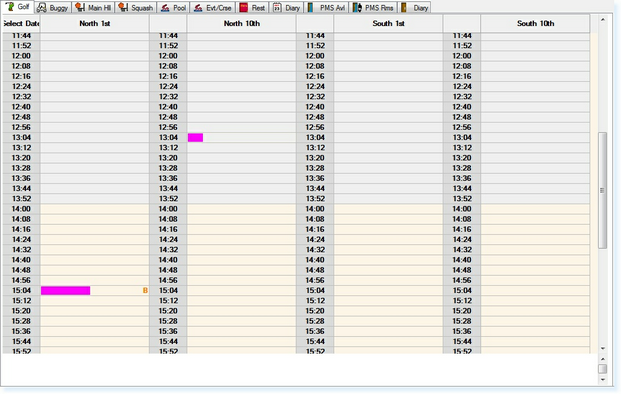The image size is (621, 394).
Task: Click the Main Hll tab icon
Action: coord(80,7)
